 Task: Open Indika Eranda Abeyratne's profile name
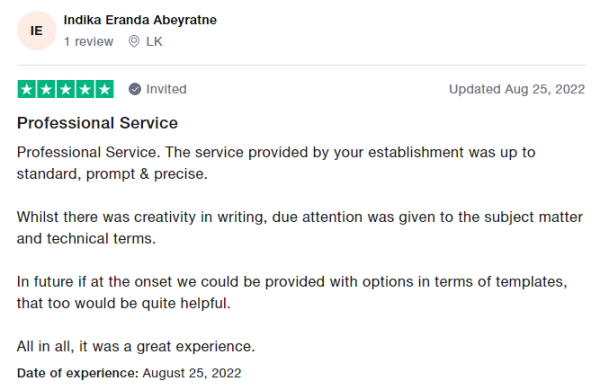click(x=140, y=20)
